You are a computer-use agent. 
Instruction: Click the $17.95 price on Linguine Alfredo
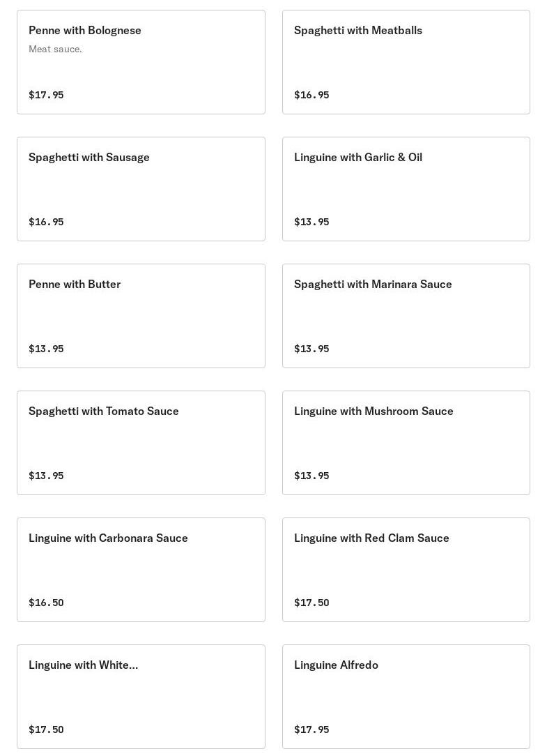coord(311,729)
